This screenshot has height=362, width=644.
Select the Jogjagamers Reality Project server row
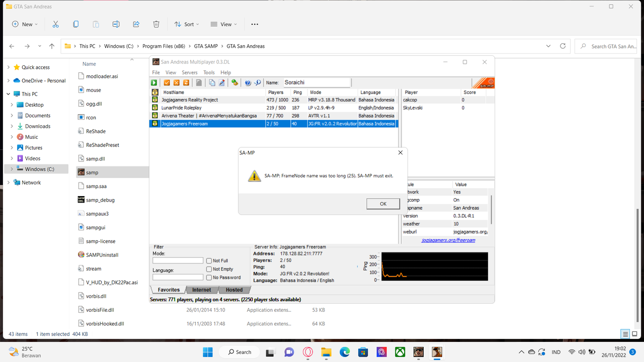pyautogui.click(x=274, y=100)
